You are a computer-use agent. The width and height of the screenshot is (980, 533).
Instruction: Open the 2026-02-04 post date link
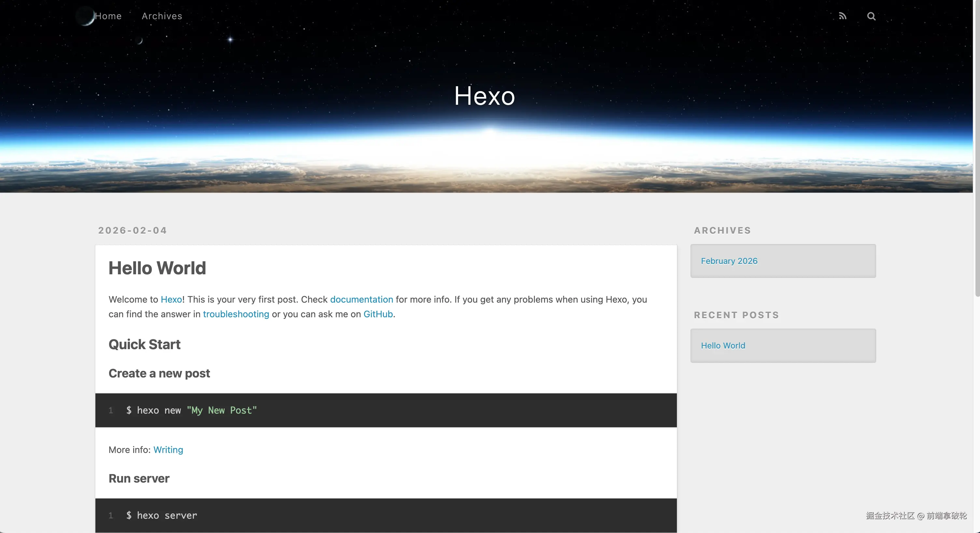point(133,230)
